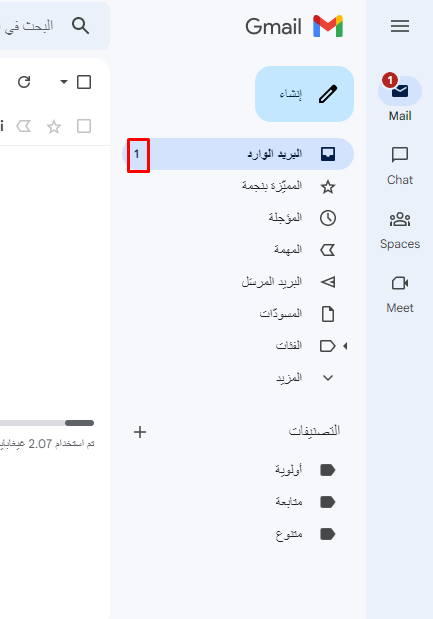Tick the checkbox on the first email row
The height and width of the screenshot is (619, 433).
pyautogui.click(x=84, y=126)
